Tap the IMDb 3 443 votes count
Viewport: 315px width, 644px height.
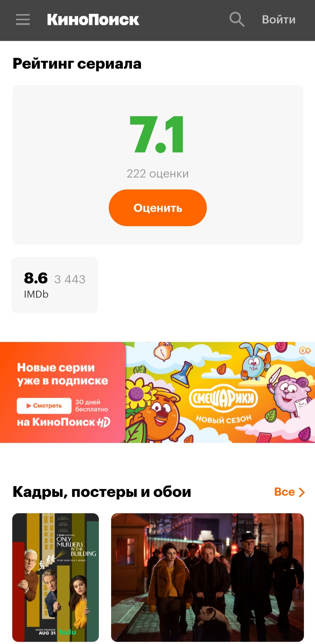[70, 279]
